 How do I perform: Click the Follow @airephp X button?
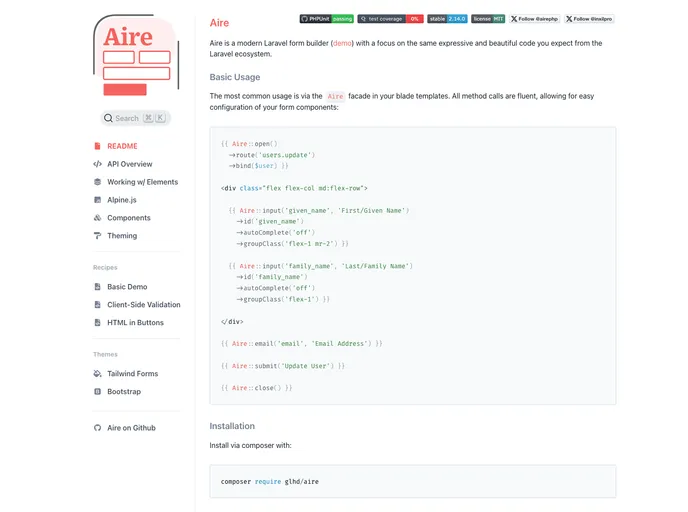pyautogui.click(x=534, y=19)
